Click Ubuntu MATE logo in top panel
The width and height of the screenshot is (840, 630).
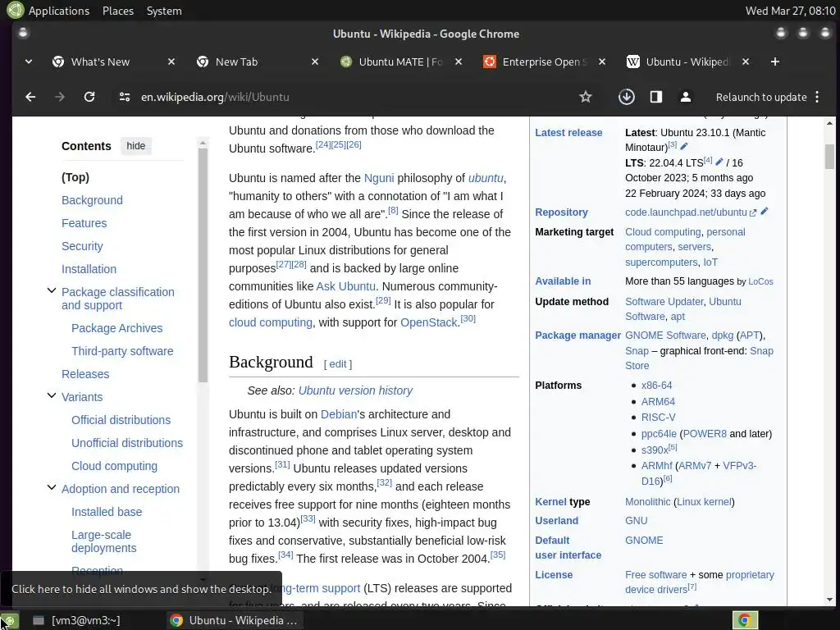coord(15,10)
